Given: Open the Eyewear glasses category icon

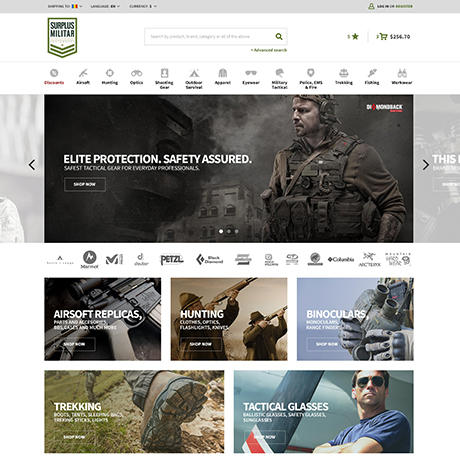Looking at the screenshot, I should (251, 73).
